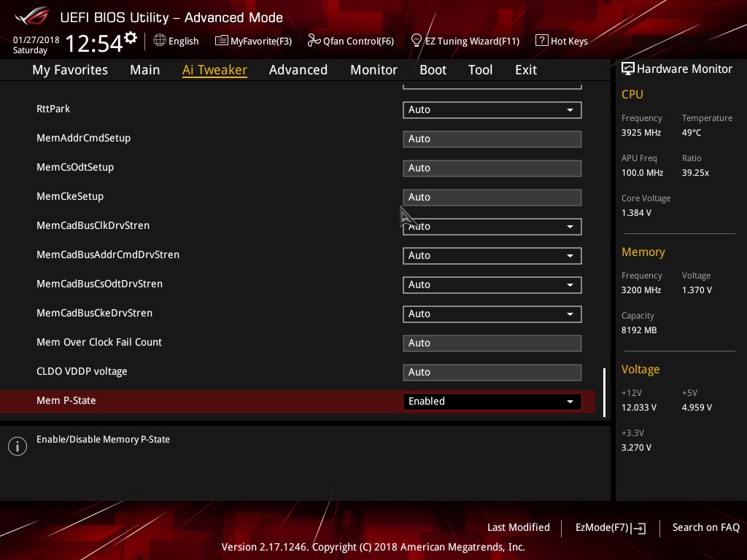This screenshot has width=747, height=560.
Task: Click the memory 3200 MHz value
Action: click(641, 290)
